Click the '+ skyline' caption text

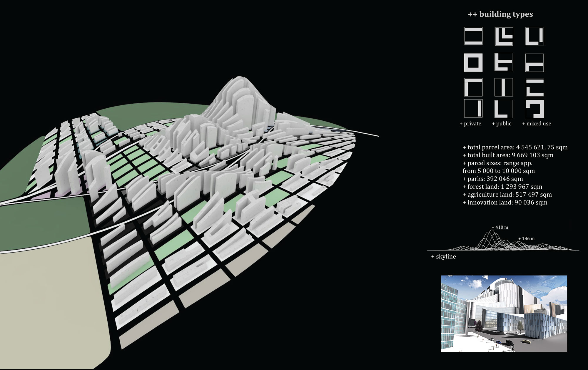pyautogui.click(x=443, y=257)
